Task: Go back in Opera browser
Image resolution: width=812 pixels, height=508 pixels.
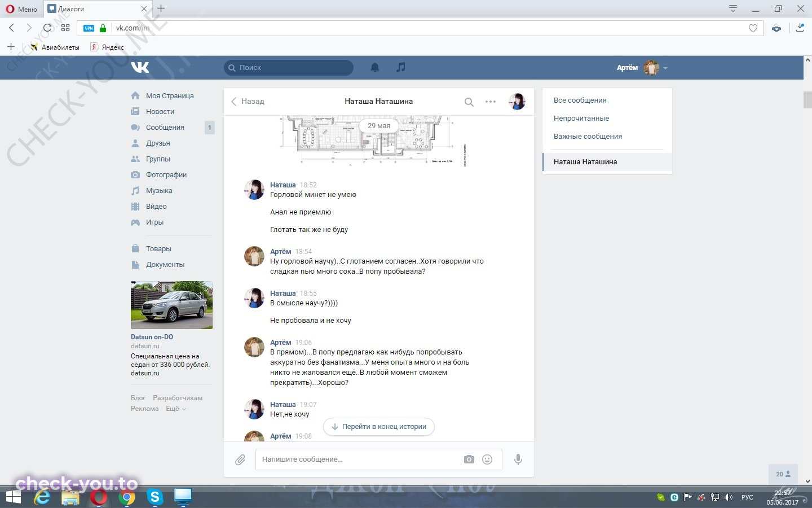Action: (x=11, y=28)
